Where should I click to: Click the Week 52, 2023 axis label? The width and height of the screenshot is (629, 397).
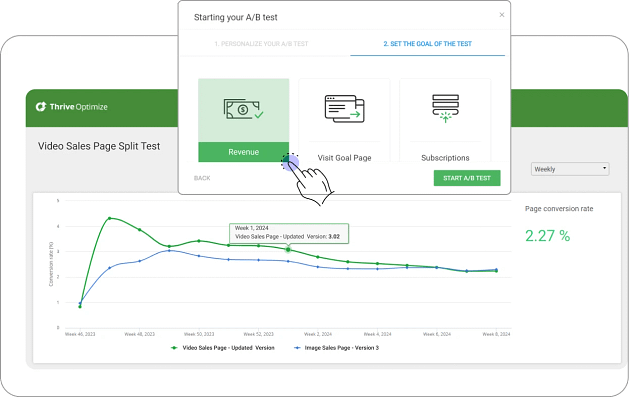pos(258,334)
